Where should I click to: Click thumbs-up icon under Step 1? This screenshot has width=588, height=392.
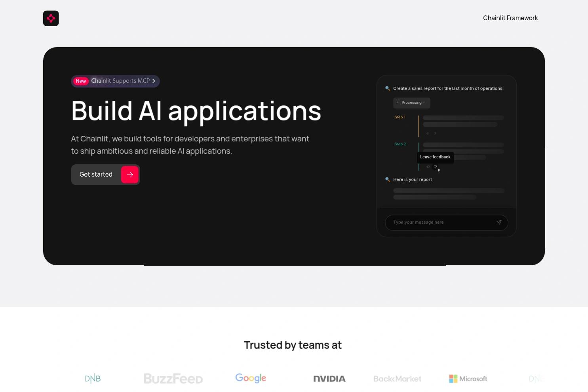coord(428,133)
